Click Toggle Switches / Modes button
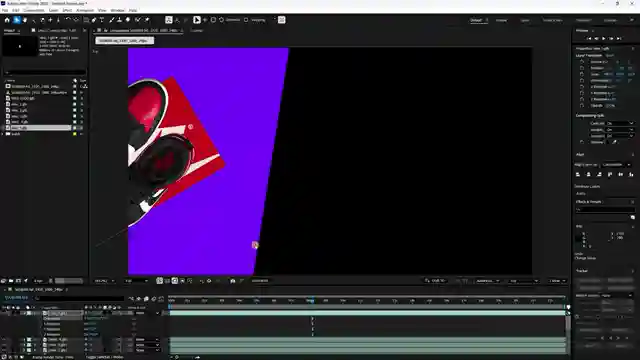Image resolution: width=640 pixels, height=360 pixels. (105, 357)
